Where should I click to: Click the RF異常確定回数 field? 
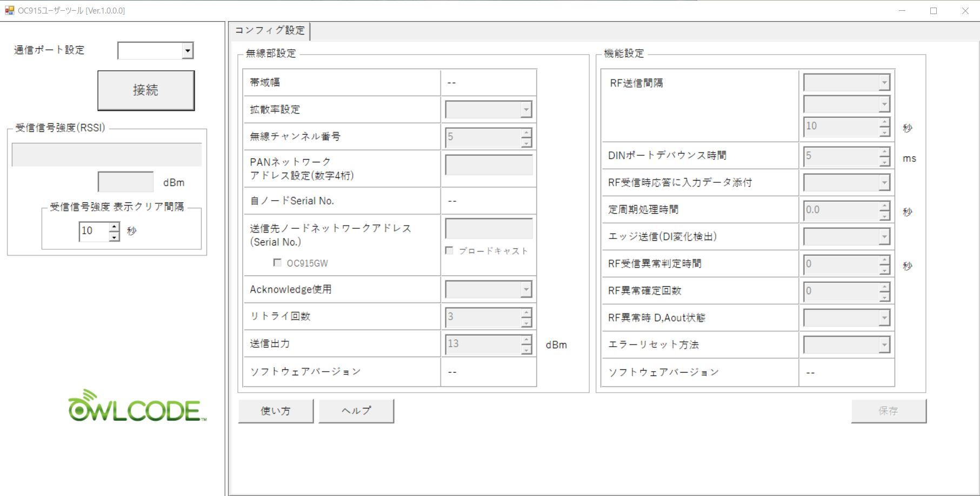(841, 292)
